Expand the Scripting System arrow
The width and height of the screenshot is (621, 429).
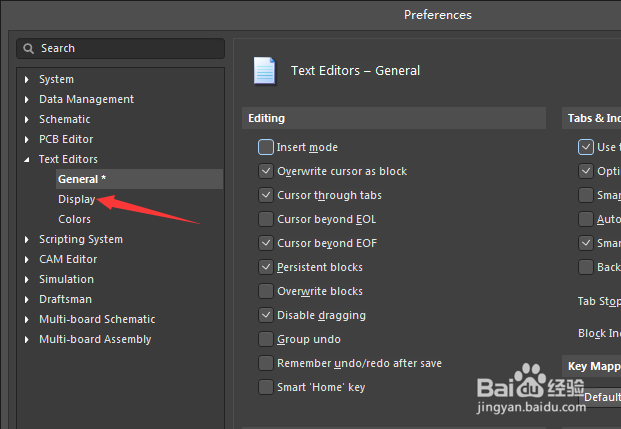pyautogui.click(x=27, y=239)
